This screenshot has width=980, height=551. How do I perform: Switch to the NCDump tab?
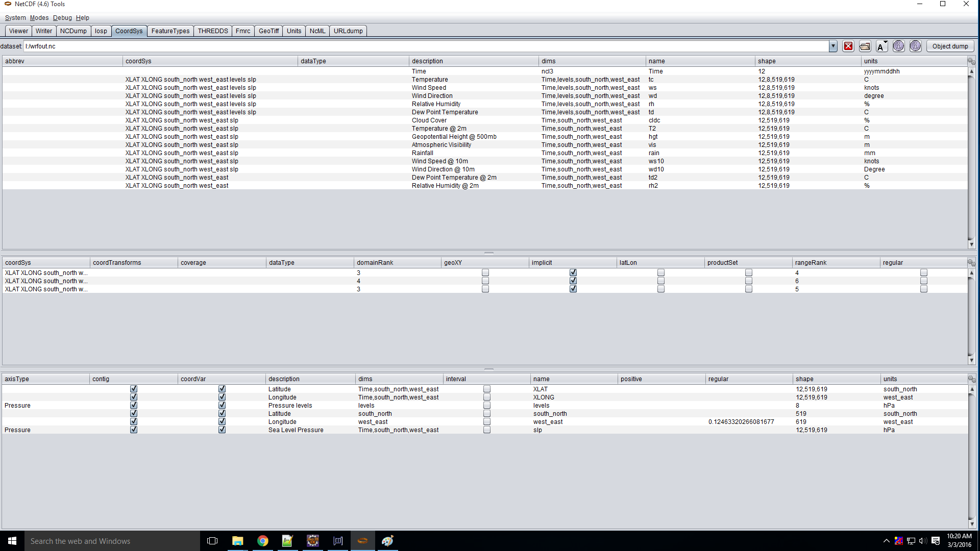[x=73, y=31]
